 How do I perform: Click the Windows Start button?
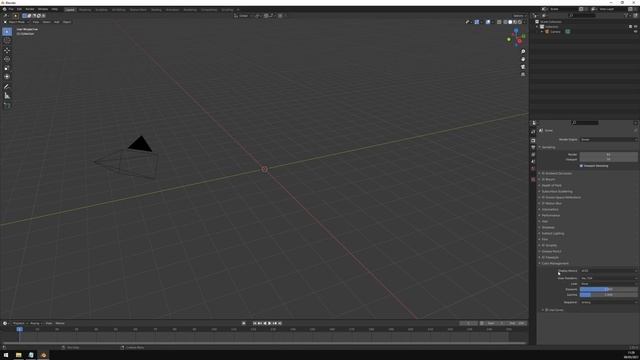tap(6, 355)
